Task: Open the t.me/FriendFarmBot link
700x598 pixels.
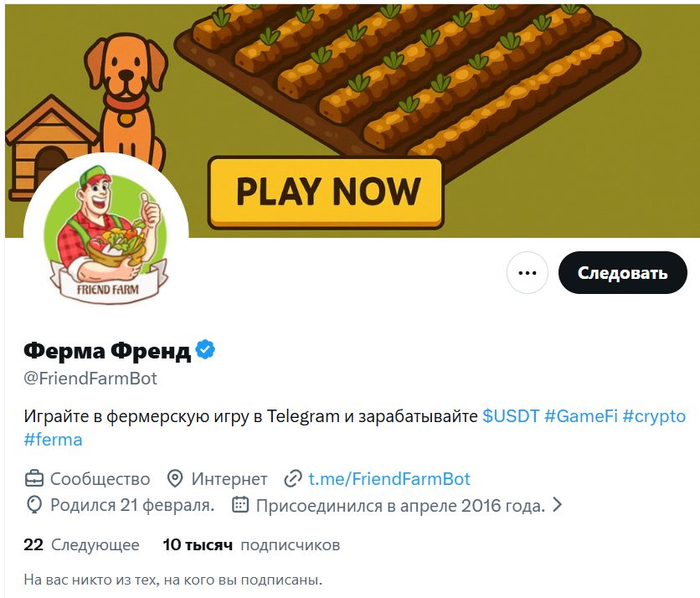Action: click(389, 479)
